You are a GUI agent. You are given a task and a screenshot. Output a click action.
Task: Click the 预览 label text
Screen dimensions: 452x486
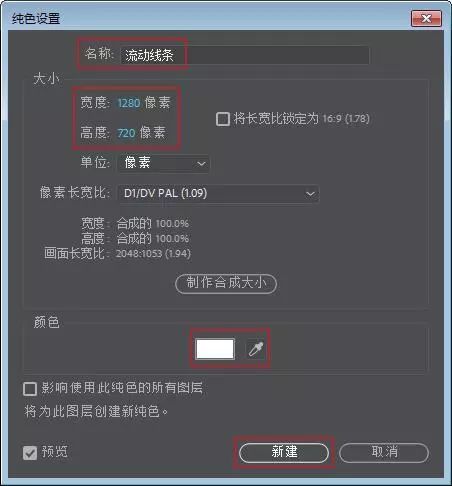coord(55,452)
